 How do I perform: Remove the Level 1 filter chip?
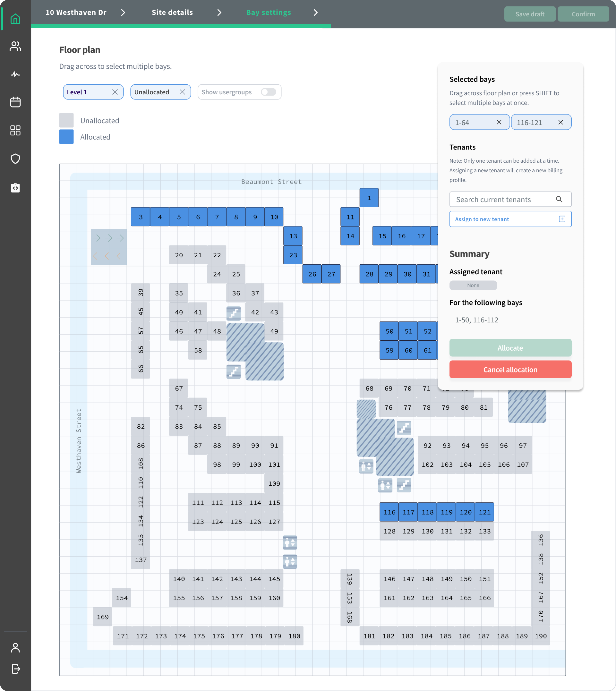[x=115, y=92]
